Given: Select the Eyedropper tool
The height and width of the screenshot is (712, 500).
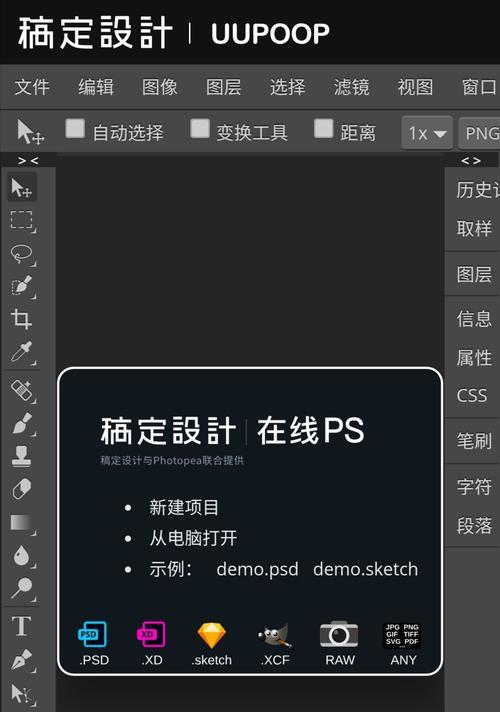Looking at the screenshot, I should tap(22, 352).
